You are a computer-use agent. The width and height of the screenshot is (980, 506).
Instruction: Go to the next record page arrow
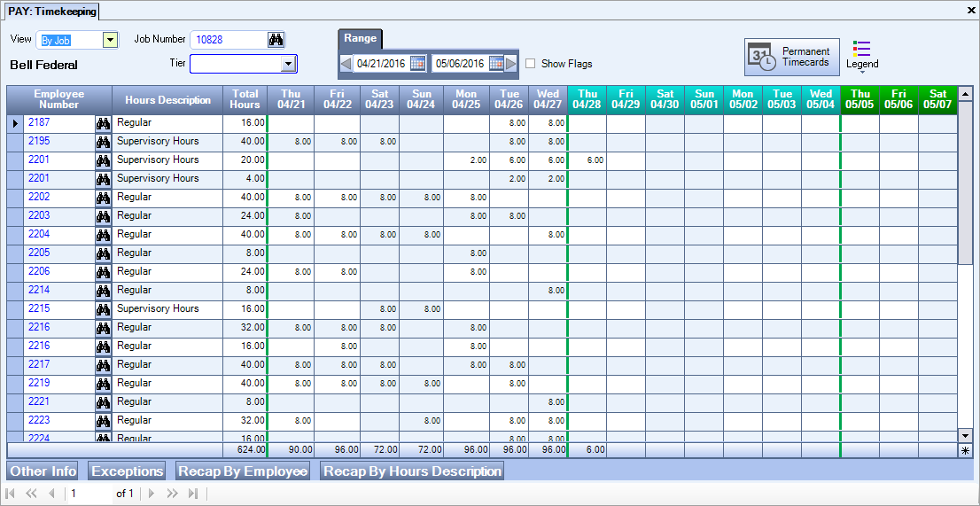(x=152, y=494)
